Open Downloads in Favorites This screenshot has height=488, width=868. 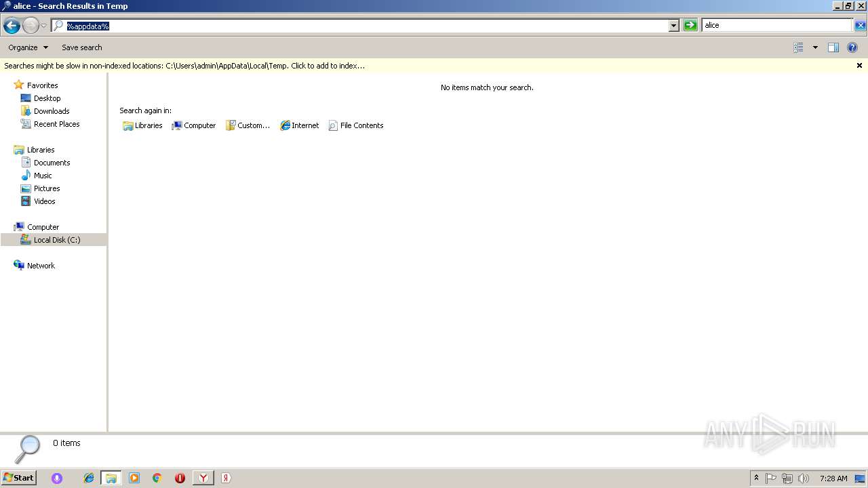tap(52, 111)
